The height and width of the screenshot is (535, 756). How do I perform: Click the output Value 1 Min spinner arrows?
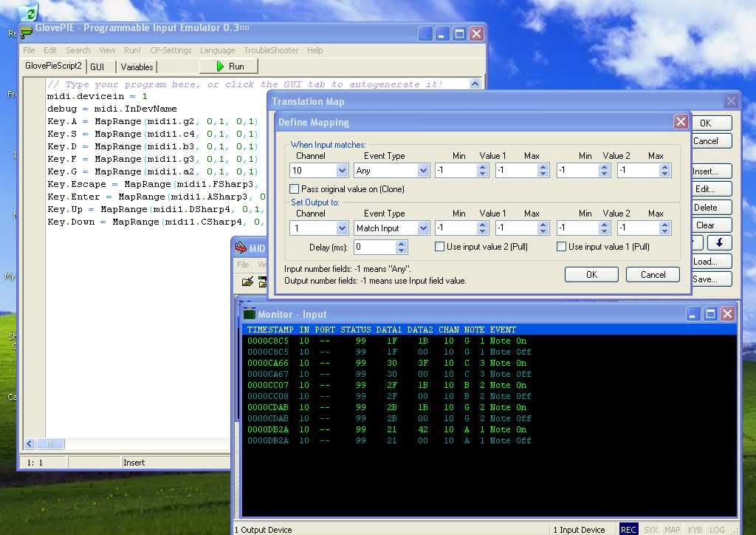coord(482,228)
